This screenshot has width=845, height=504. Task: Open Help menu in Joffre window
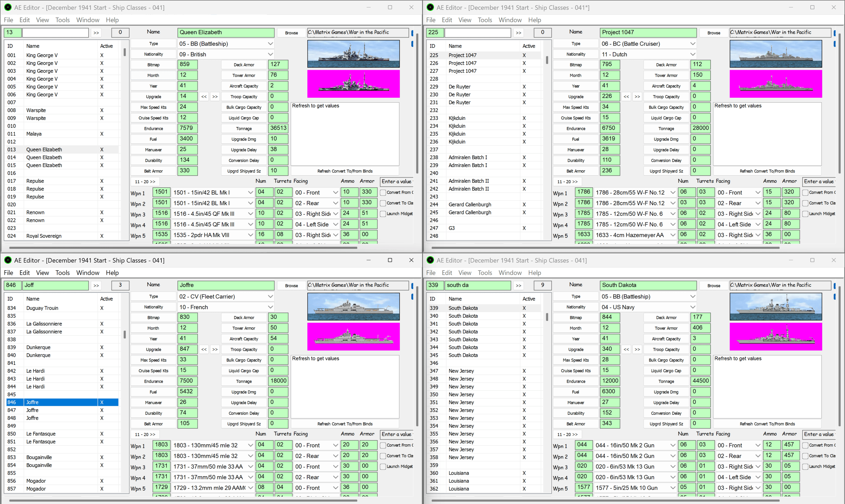pyautogui.click(x=112, y=273)
